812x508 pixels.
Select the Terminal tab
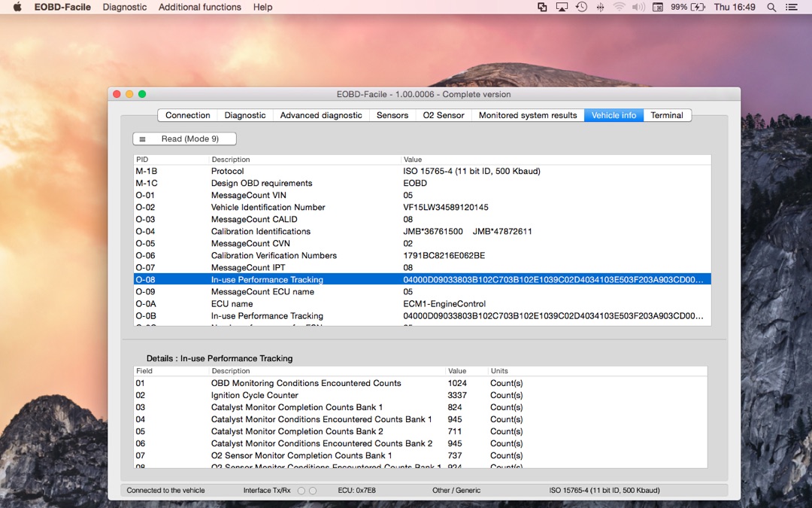point(667,115)
